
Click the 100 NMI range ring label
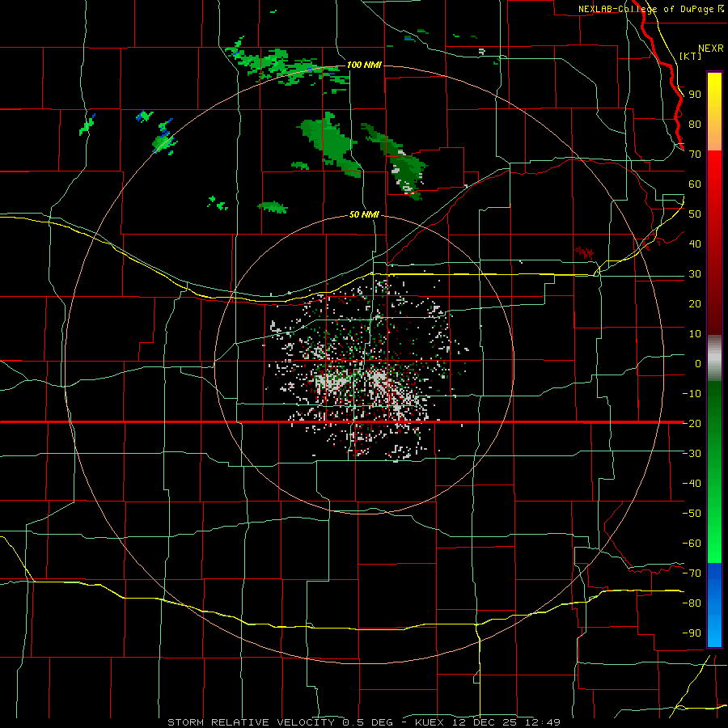pyautogui.click(x=364, y=65)
